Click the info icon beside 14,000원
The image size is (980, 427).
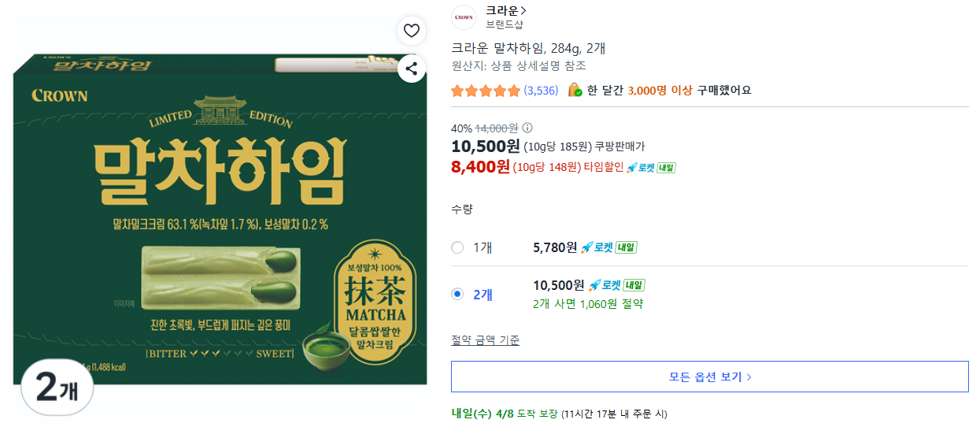click(527, 128)
